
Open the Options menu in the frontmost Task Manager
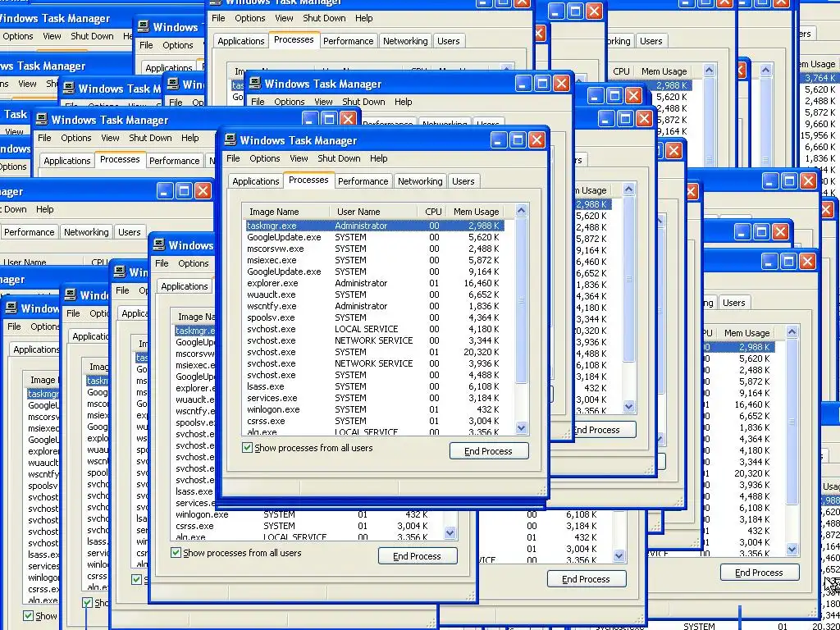point(265,158)
